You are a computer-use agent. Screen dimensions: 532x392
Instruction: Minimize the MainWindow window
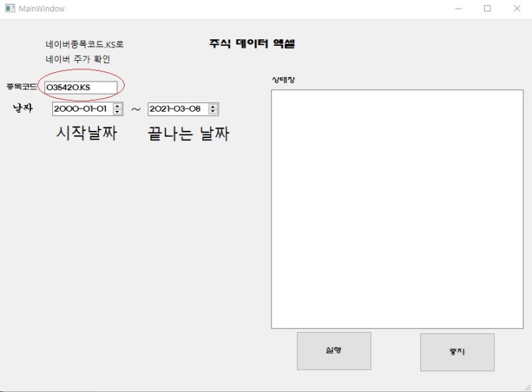click(458, 9)
